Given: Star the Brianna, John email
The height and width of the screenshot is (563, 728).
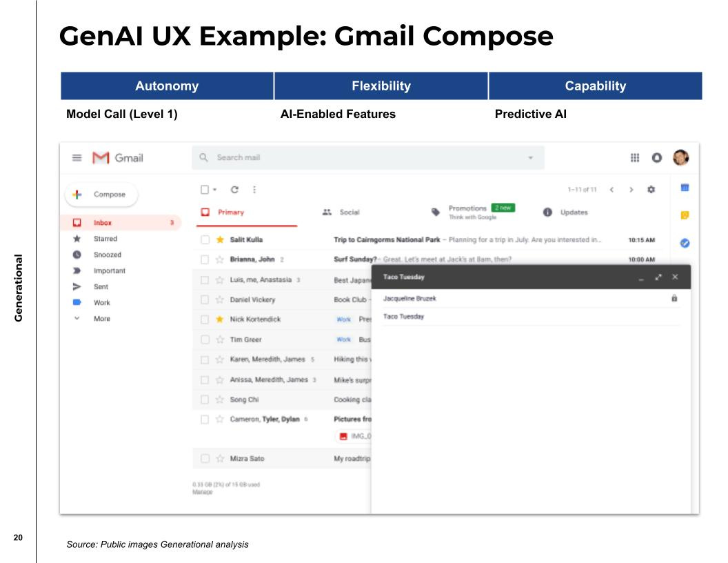Looking at the screenshot, I should click(x=220, y=259).
